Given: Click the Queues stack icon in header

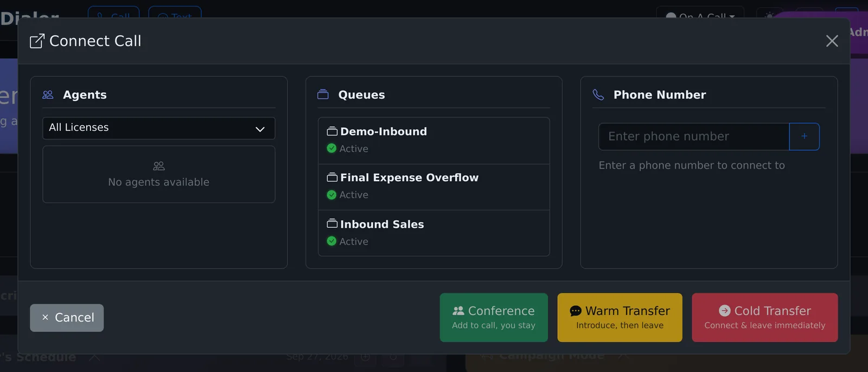Looking at the screenshot, I should coord(323,94).
